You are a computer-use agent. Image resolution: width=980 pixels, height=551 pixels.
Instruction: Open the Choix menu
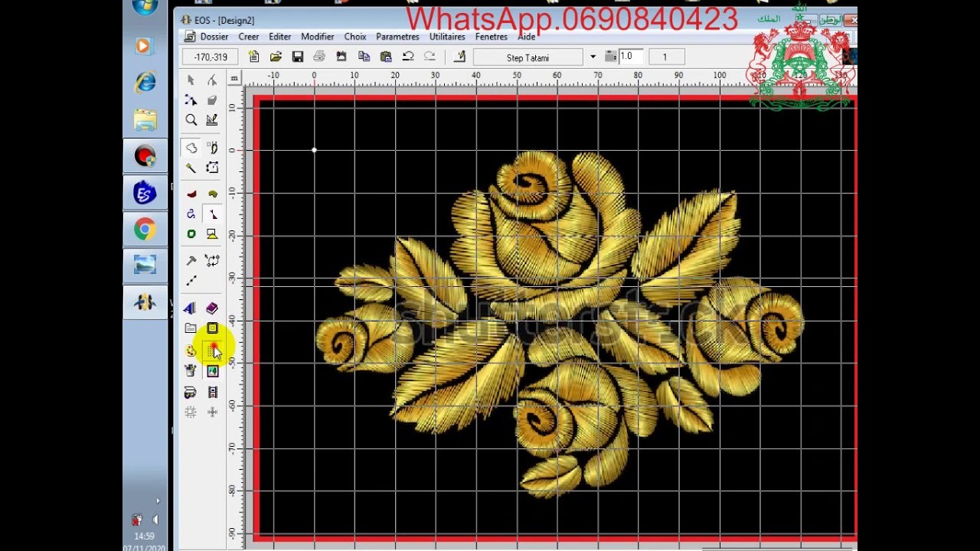(x=355, y=37)
